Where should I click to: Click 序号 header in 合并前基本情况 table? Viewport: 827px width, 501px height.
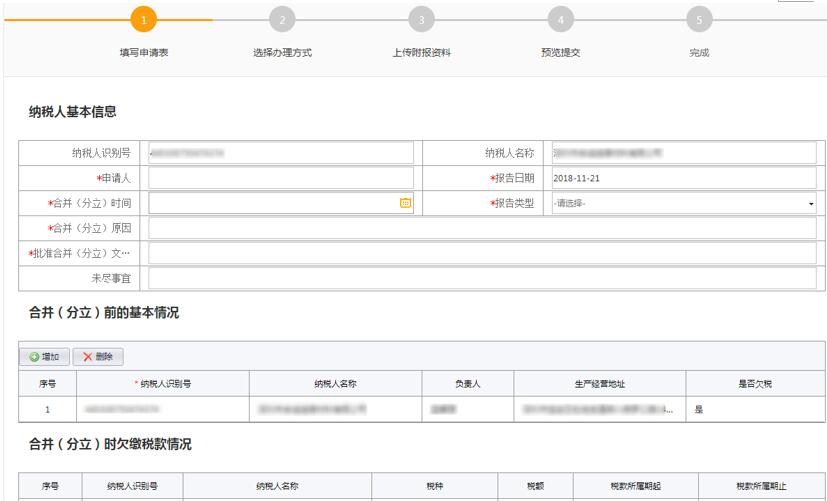47,384
